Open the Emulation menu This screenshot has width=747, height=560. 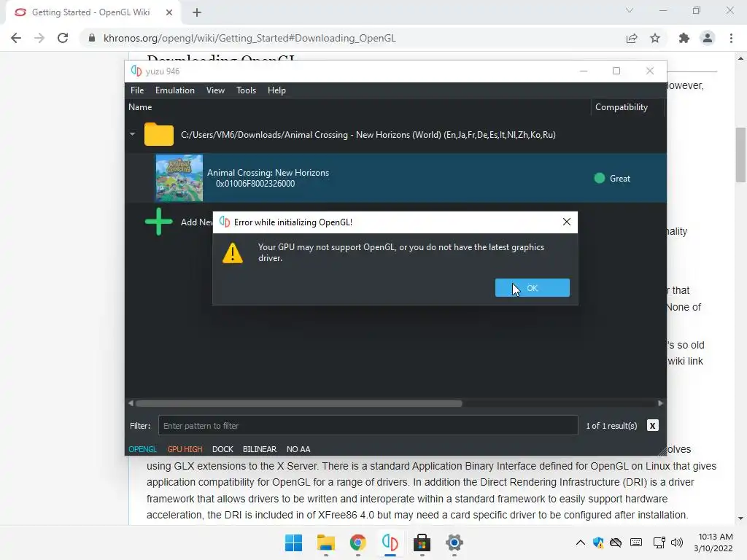(x=175, y=90)
